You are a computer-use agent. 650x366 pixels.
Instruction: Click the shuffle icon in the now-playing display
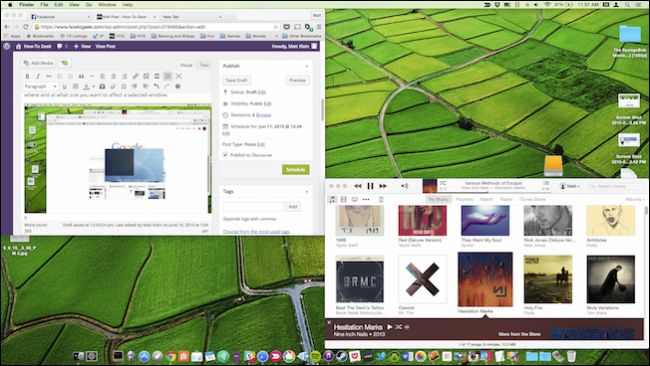tap(443, 183)
